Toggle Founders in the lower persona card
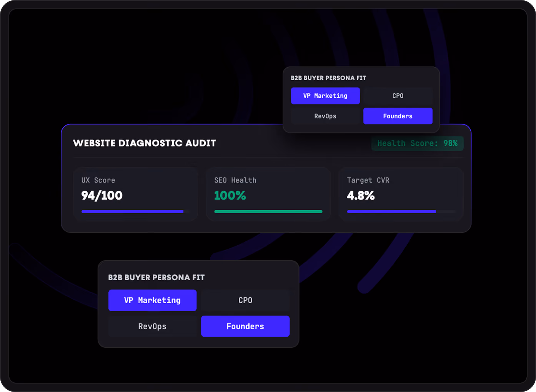This screenshot has height=392, width=536. click(245, 326)
